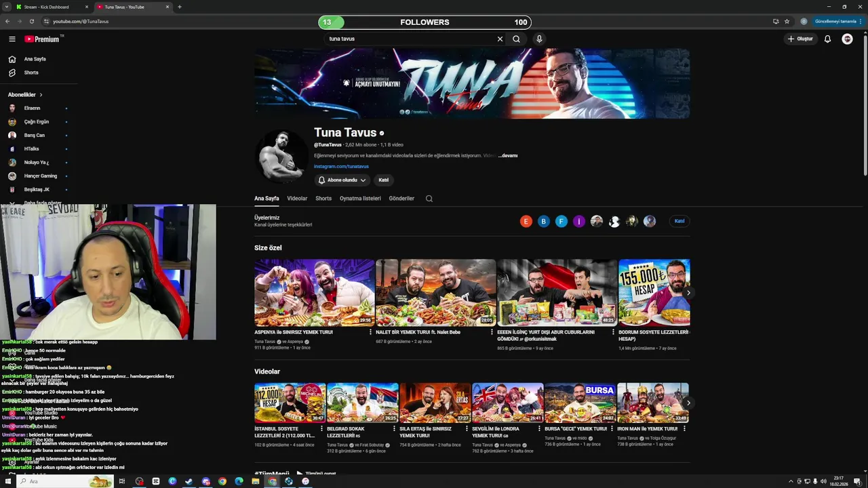Click the install app icon in address bar
Viewport: 868px width, 488px height.
coord(776,21)
